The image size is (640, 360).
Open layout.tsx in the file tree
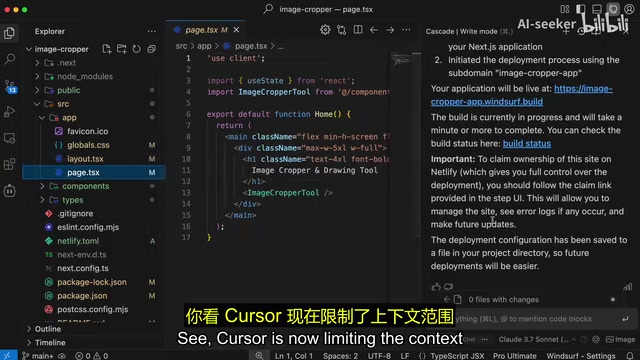[85, 159]
